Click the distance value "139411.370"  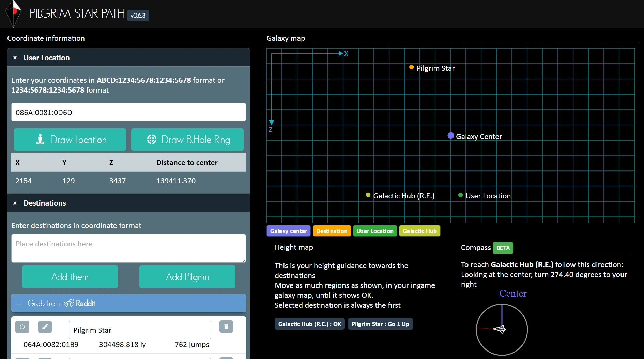click(176, 181)
